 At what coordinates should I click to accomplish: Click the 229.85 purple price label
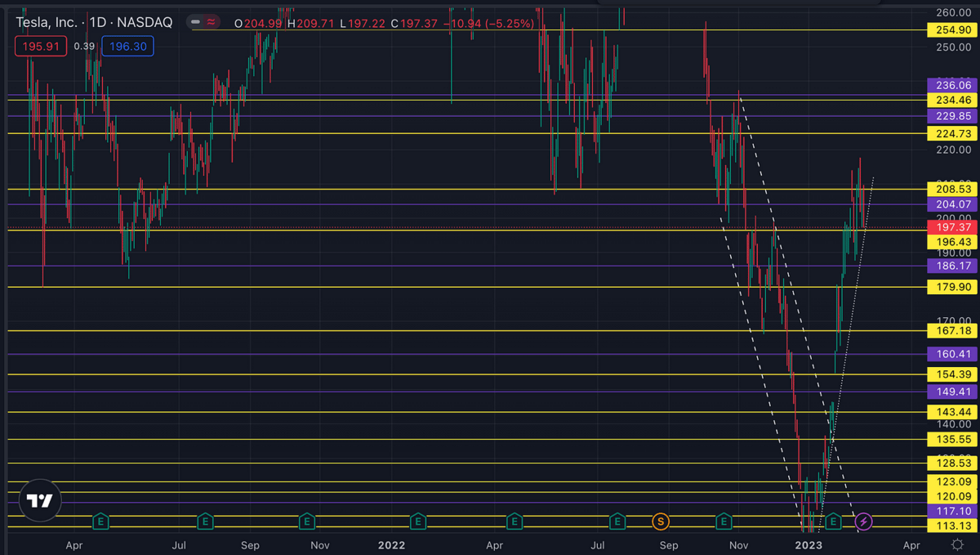(951, 116)
